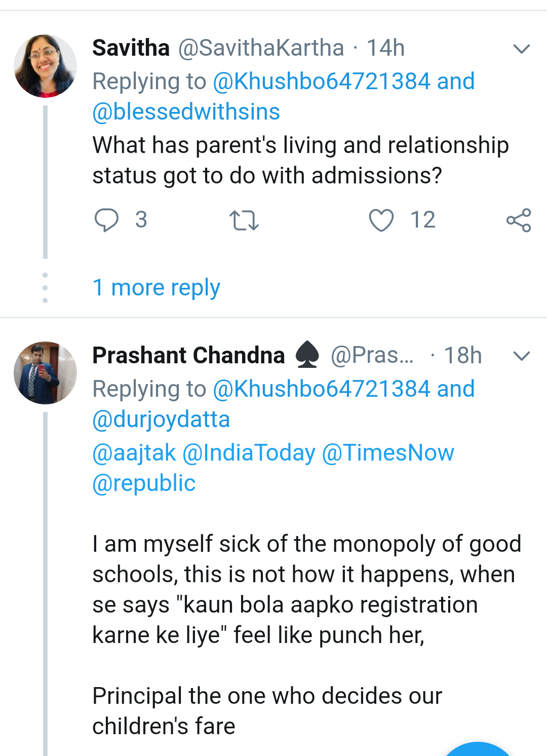
Task: Open the @aajtak mention link
Action: 134,453
